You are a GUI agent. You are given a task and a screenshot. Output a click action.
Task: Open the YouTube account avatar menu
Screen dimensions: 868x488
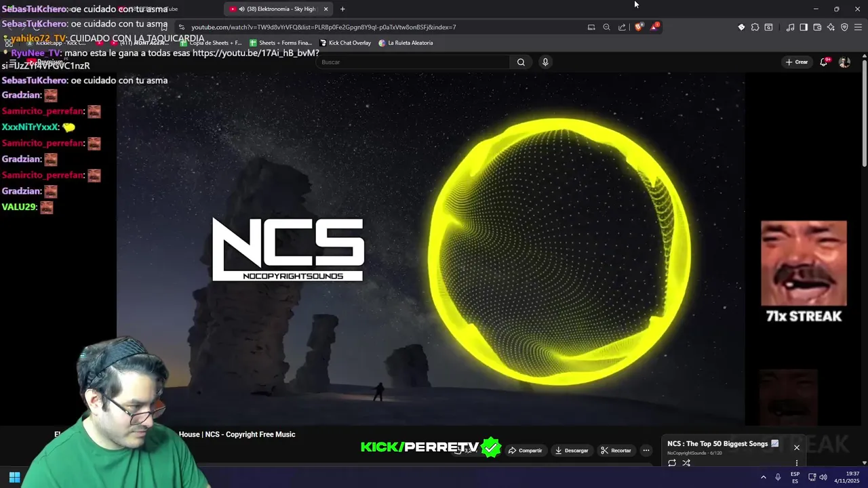click(844, 62)
